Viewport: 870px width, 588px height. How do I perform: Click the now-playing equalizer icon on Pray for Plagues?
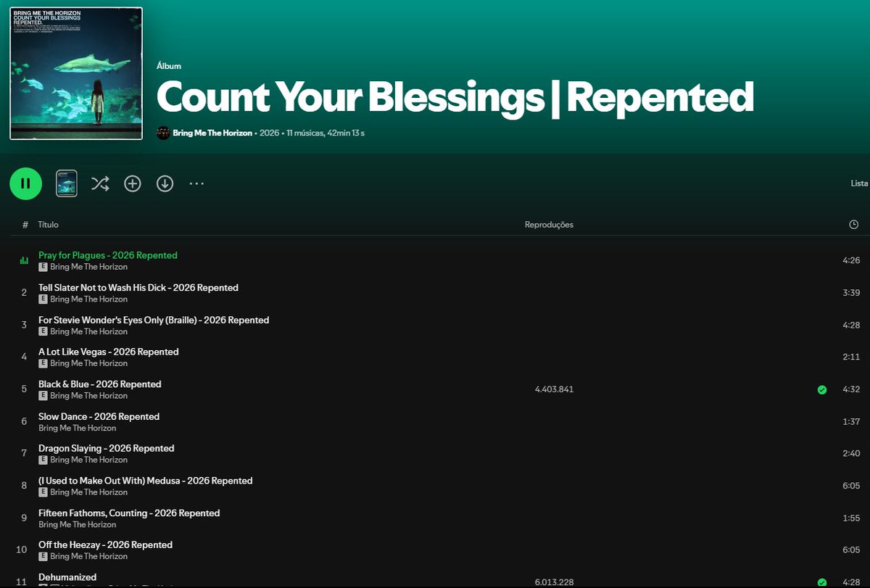point(24,260)
